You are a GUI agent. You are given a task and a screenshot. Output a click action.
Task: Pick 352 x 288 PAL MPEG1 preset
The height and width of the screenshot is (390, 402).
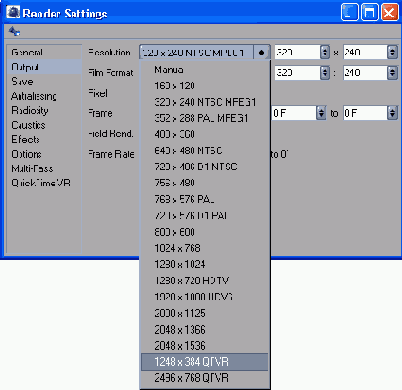[x=201, y=118]
